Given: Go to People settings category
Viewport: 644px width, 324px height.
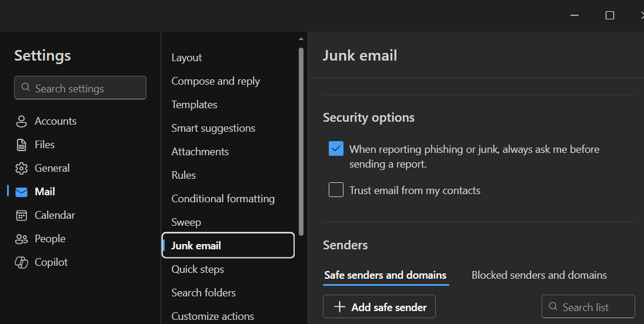Looking at the screenshot, I should pos(49,239).
